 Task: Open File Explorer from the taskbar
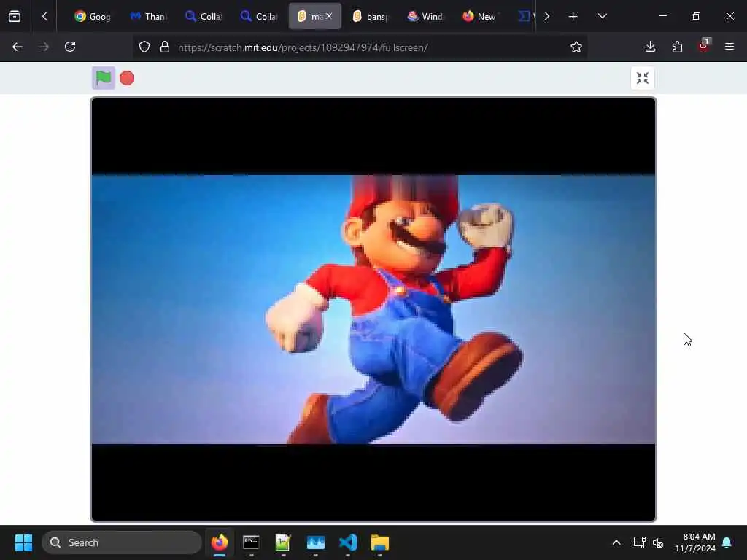(x=379, y=542)
